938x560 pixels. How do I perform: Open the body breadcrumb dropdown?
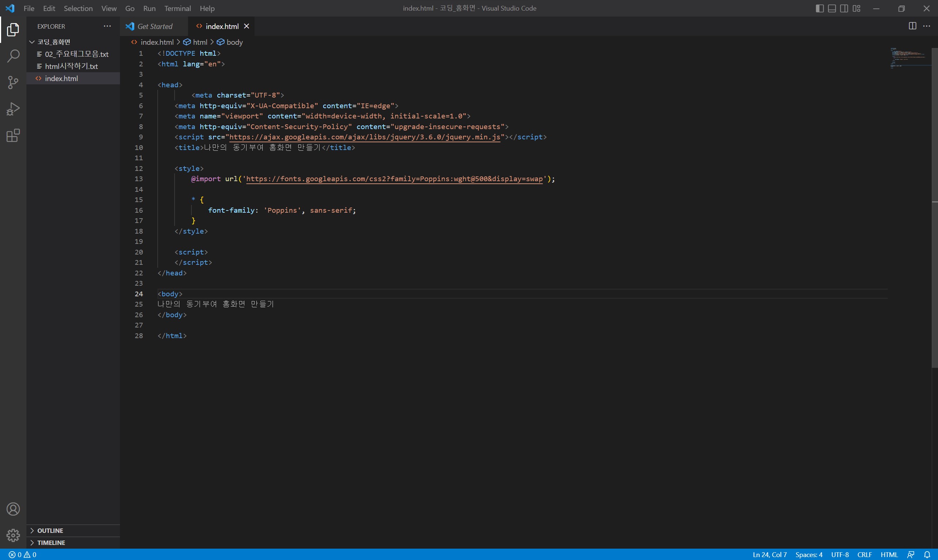(230, 42)
